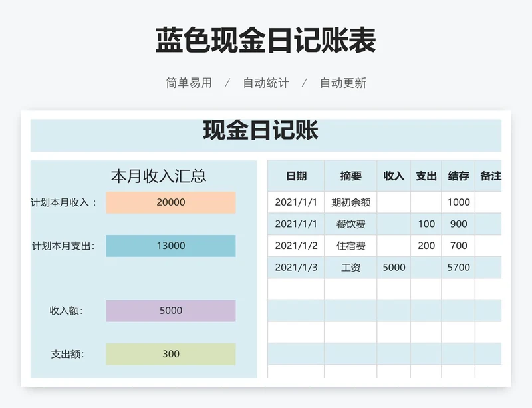Select the 结存 column header
This screenshot has height=408, width=532.
[458, 176]
